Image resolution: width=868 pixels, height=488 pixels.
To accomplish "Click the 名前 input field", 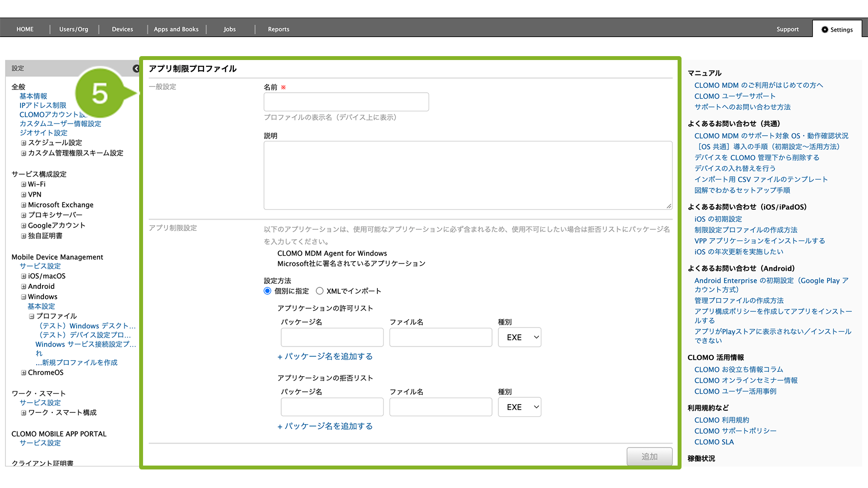I will point(346,102).
